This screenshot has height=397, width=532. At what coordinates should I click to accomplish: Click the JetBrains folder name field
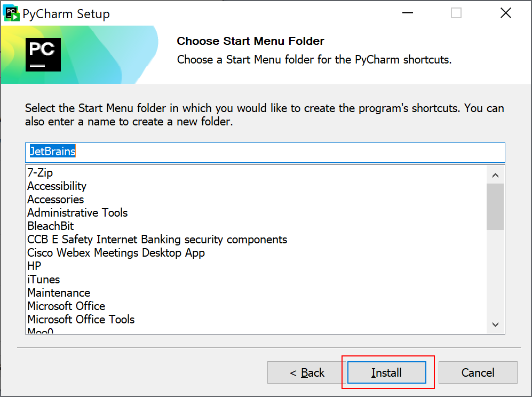click(265, 152)
